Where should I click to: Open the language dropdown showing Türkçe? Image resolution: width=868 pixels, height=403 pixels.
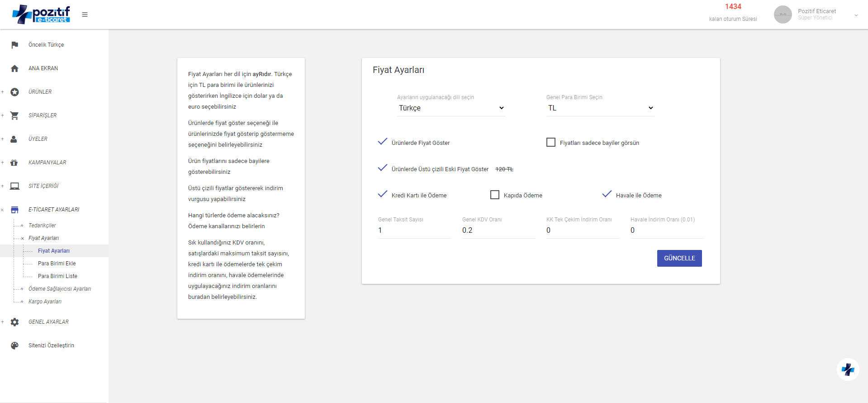tap(451, 108)
